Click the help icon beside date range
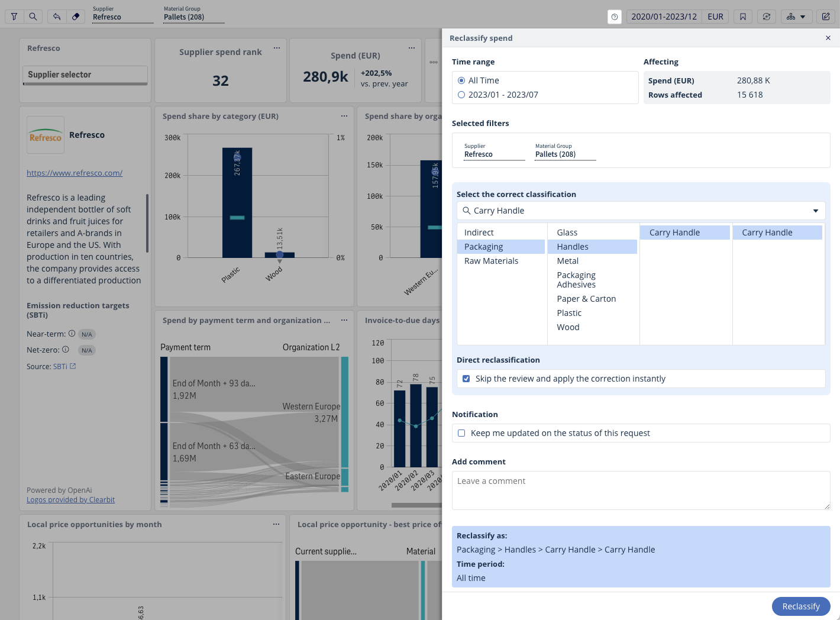 (x=615, y=17)
